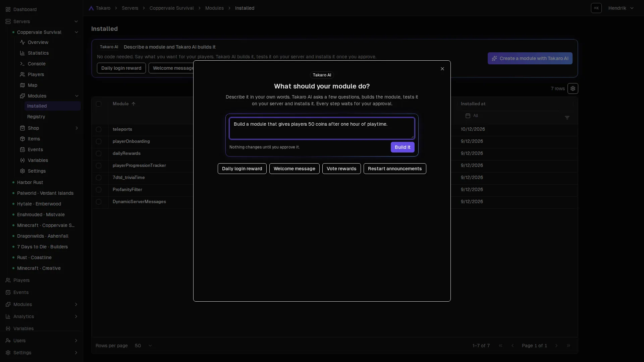Go to Modules in the breadcrumb
Image resolution: width=644 pixels, height=362 pixels.
click(x=214, y=8)
